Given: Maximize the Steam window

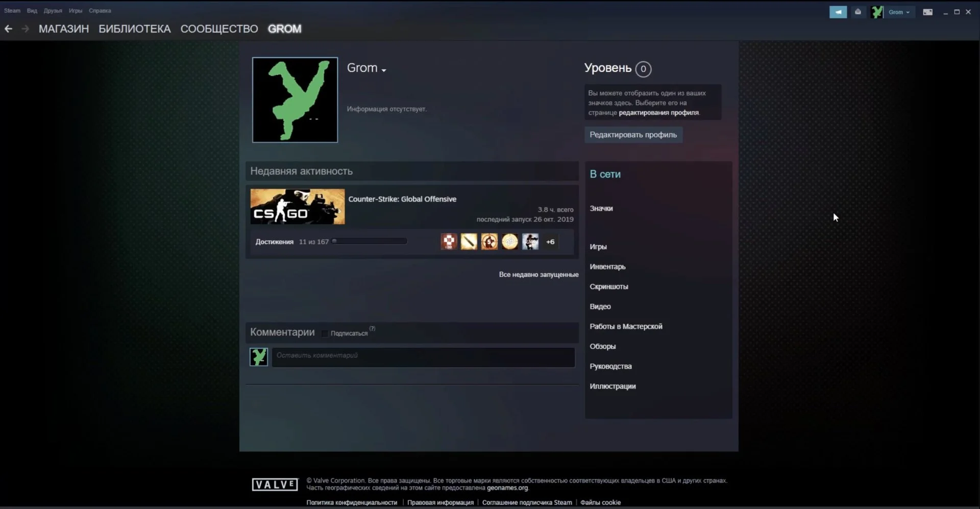Looking at the screenshot, I should click(x=957, y=12).
